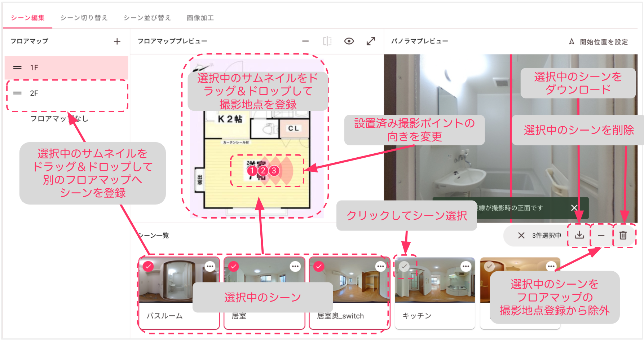Open more options menu on キッチン thumbnail
This screenshot has height=342, width=644.
point(466,267)
